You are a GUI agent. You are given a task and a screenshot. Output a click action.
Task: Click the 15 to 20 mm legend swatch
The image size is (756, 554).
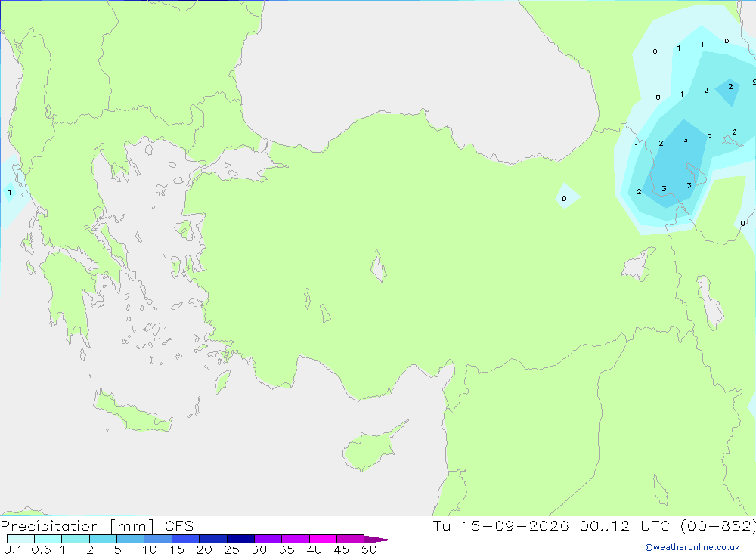(x=186, y=539)
